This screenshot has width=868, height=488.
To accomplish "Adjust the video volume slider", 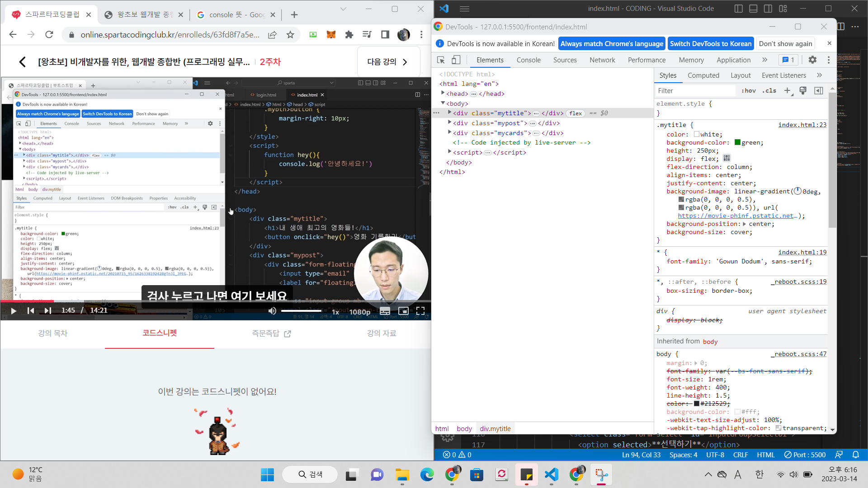I will (x=301, y=311).
